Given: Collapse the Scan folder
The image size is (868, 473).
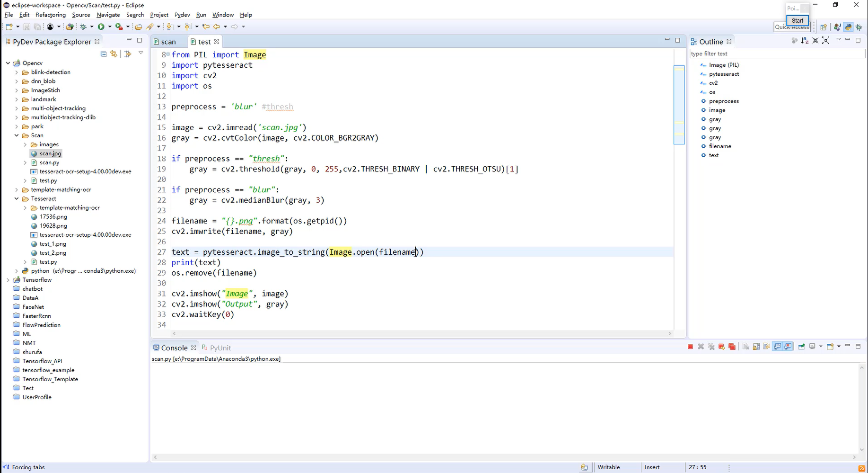Looking at the screenshot, I should click(17, 135).
